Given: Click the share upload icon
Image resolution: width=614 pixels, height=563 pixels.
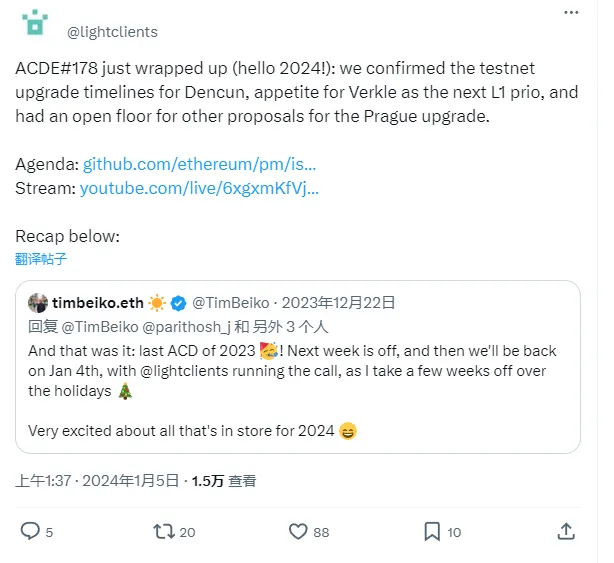Looking at the screenshot, I should [565, 531].
